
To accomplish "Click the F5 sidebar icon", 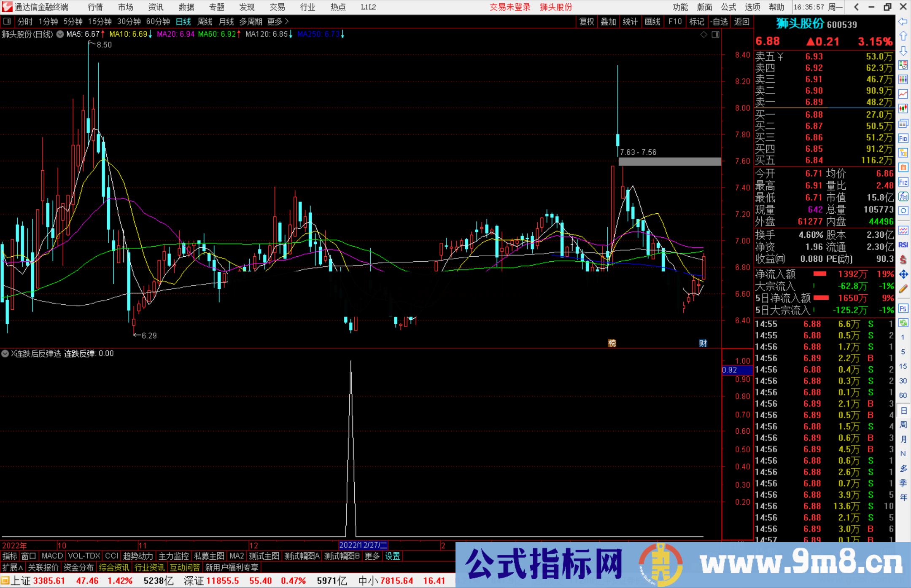I will click(x=903, y=309).
